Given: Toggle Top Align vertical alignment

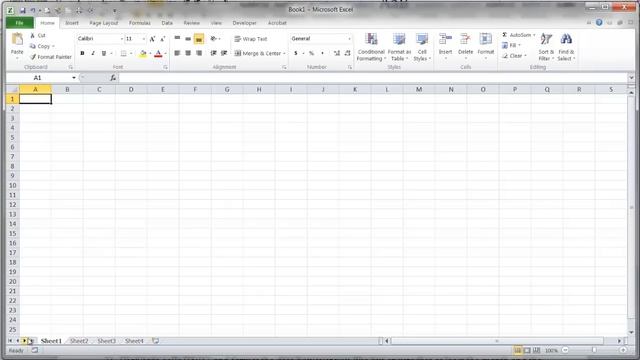Looking at the screenshot, I should click(x=177, y=39).
